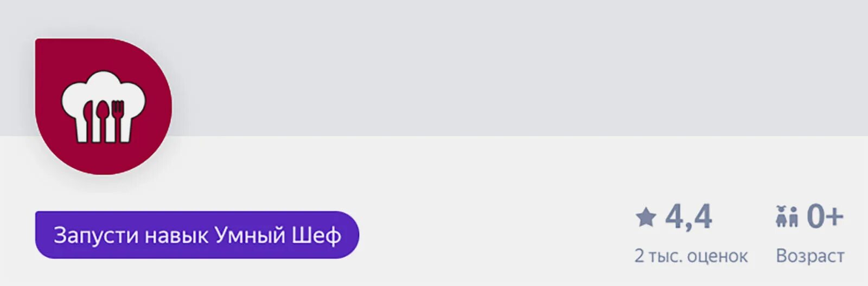Click the children age restriction icon
This screenshot has height=286, width=868.
coord(787,216)
